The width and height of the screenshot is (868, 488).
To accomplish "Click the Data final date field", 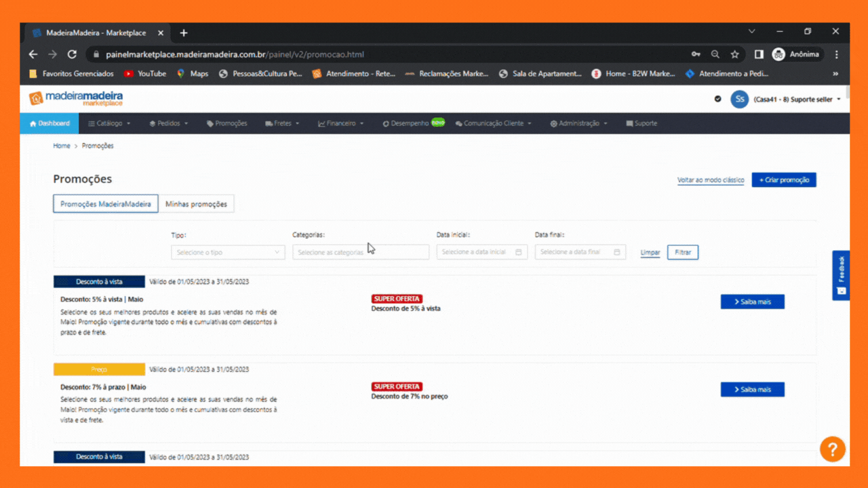I will tap(580, 252).
